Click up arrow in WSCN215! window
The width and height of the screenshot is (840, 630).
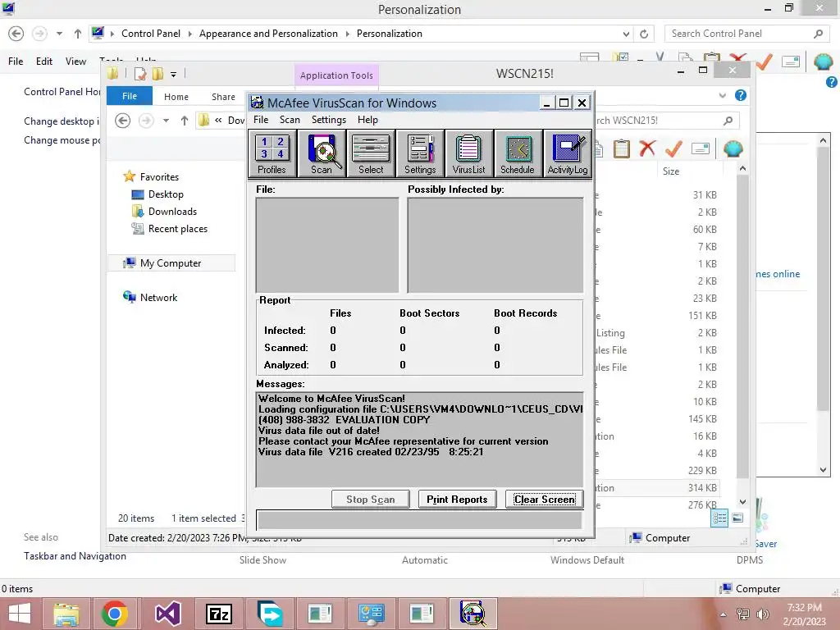185,121
